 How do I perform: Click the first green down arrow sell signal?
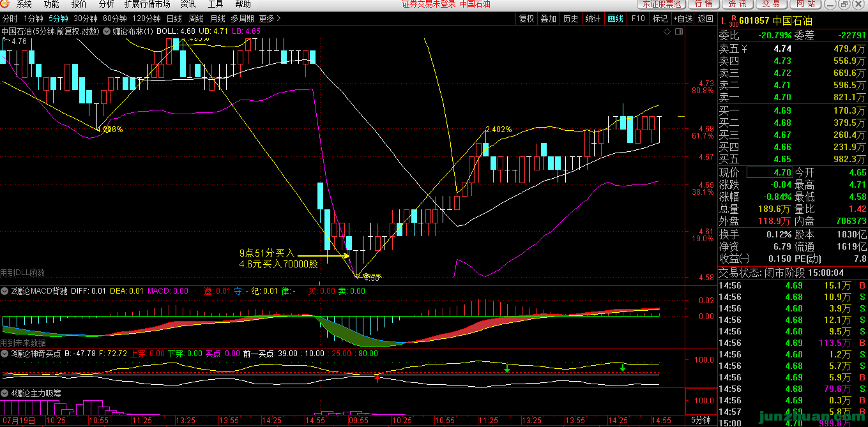(x=507, y=368)
